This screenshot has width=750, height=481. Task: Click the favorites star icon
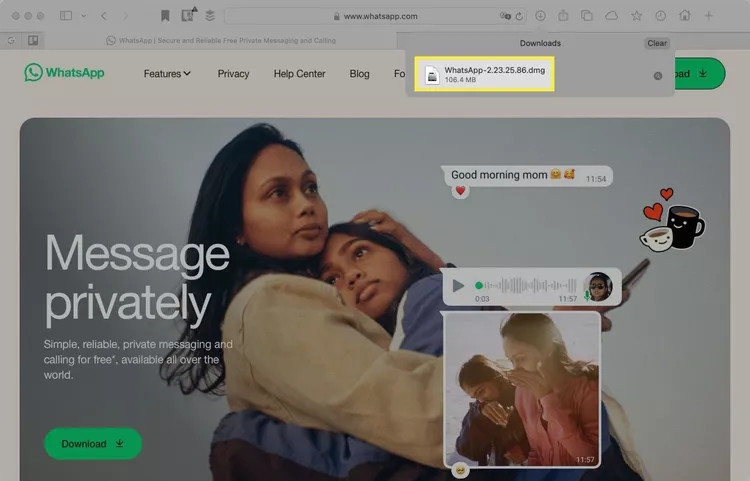pyautogui.click(x=636, y=16)
